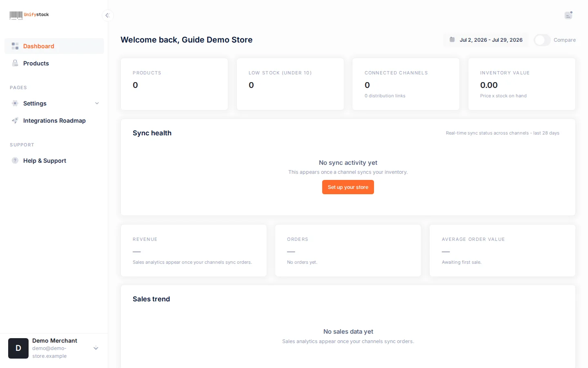Click the 'Price x stock on hand' text
This screenshot has height=368, width=588.
(503, 96)
